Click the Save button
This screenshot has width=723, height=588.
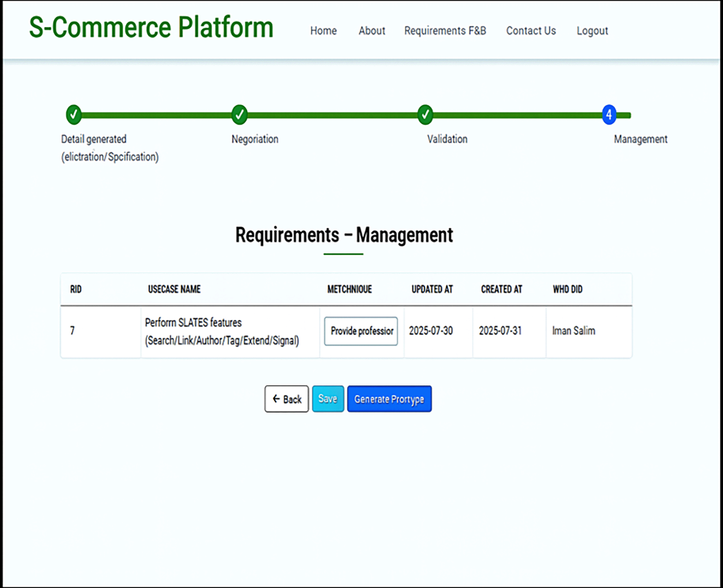pyautogui.click(x=328, y=399)
